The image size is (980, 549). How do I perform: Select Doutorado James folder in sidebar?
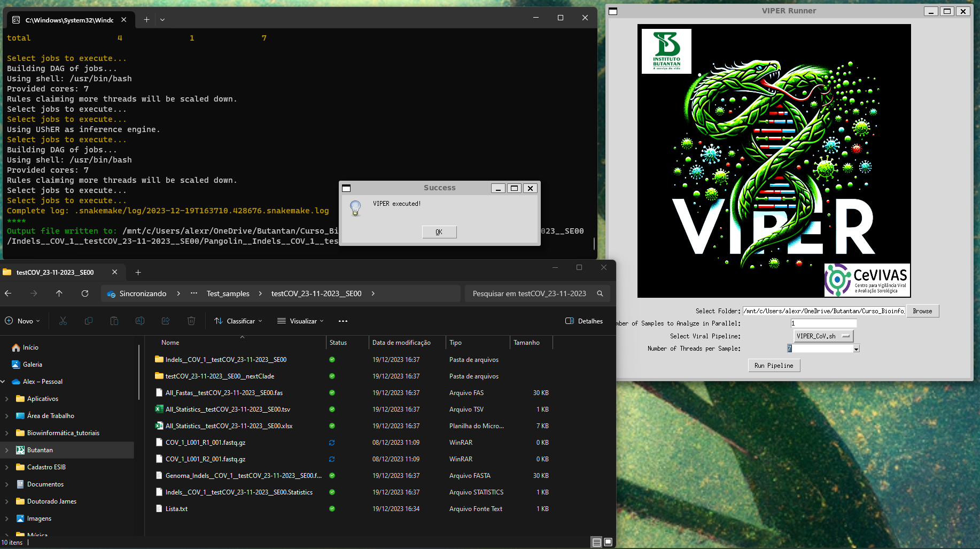tap(51, 501)
